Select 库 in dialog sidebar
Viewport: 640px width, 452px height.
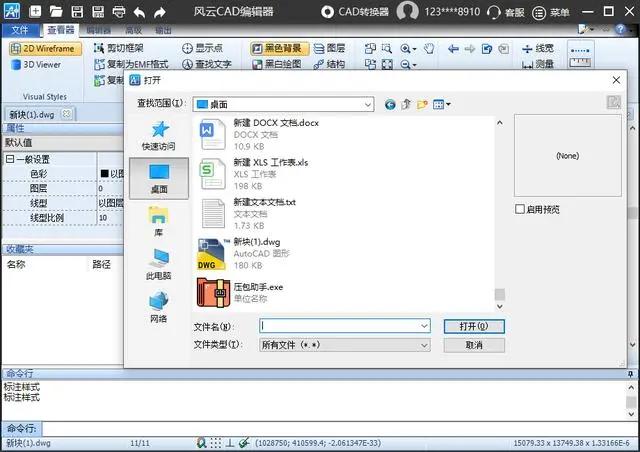158,221
